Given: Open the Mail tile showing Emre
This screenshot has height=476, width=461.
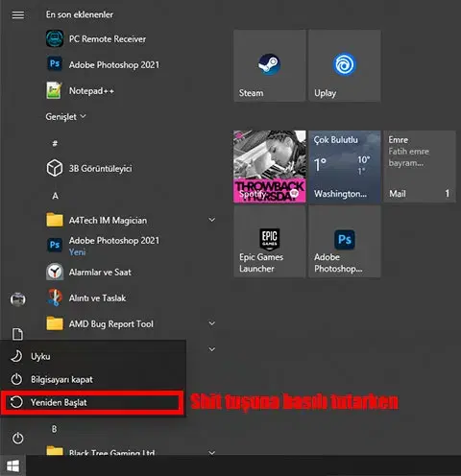Looking at the screenshot, I should 420,166.
